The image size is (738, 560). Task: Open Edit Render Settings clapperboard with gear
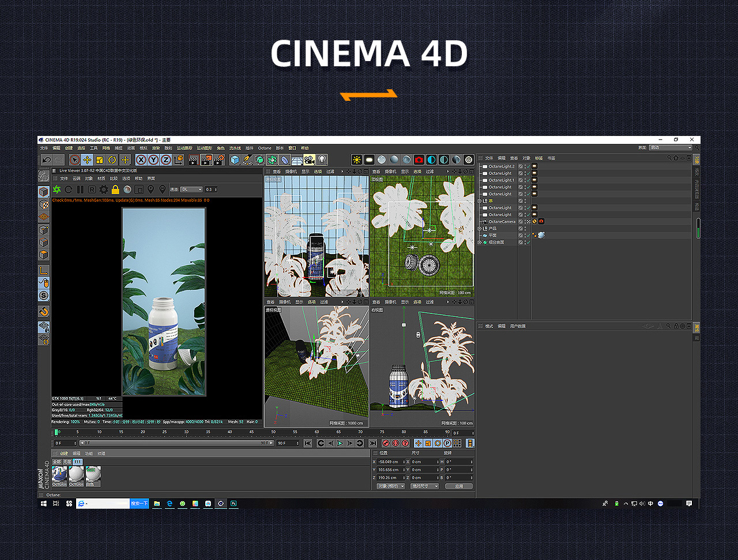coord(219,160)
